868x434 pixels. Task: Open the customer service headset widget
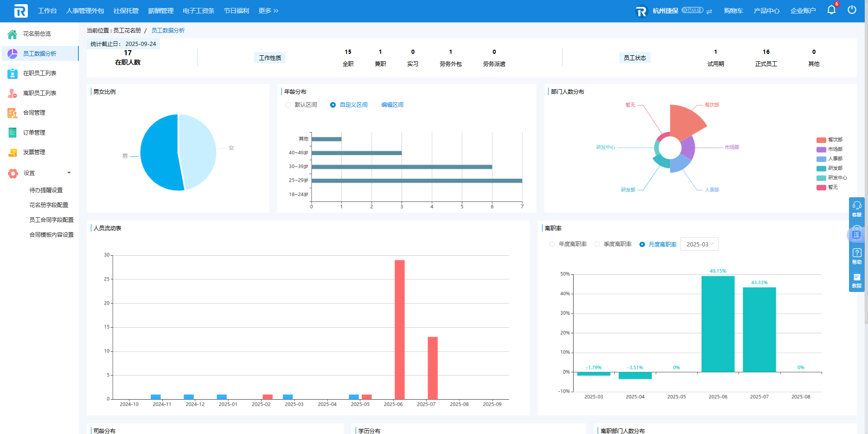pyautogui.click(x=856, y=208)
